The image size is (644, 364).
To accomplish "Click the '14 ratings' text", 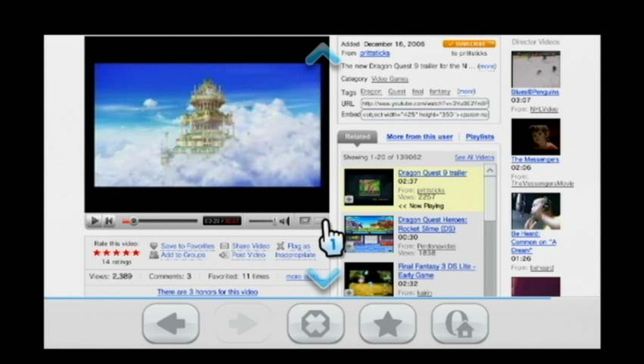I will click(x=117, y=262).
